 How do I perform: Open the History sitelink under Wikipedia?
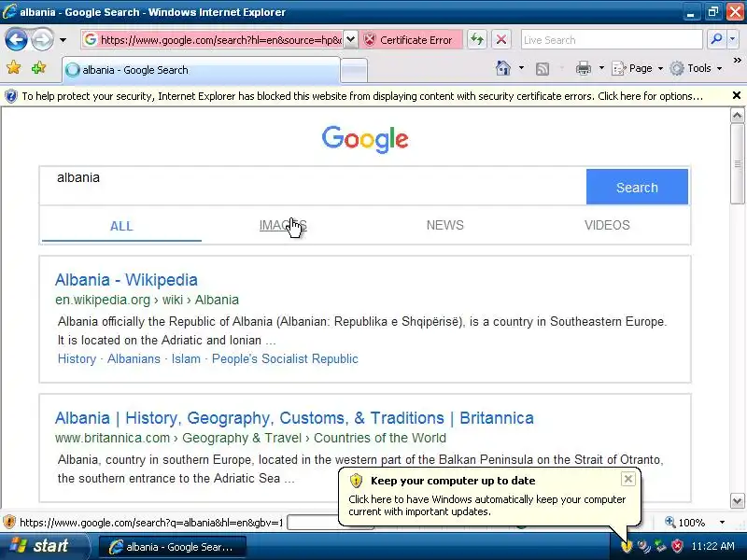tap(77, 358)
